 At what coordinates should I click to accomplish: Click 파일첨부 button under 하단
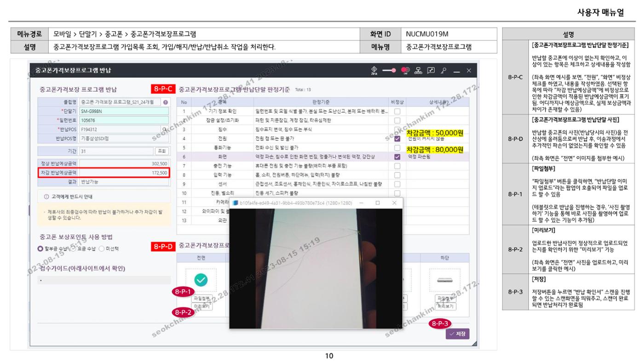[x=447, y=298]
